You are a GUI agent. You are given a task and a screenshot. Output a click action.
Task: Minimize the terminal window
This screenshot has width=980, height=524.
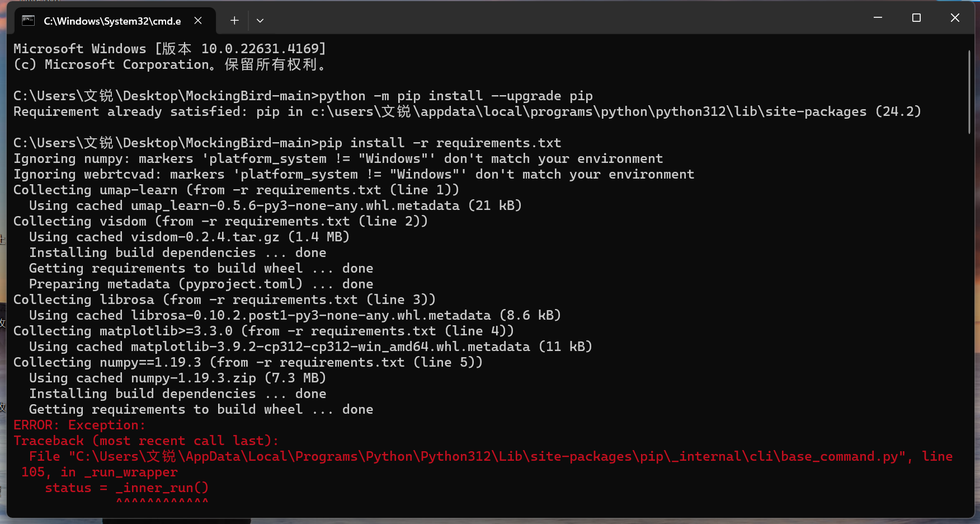pyautogui.click(x=878, y=18)
